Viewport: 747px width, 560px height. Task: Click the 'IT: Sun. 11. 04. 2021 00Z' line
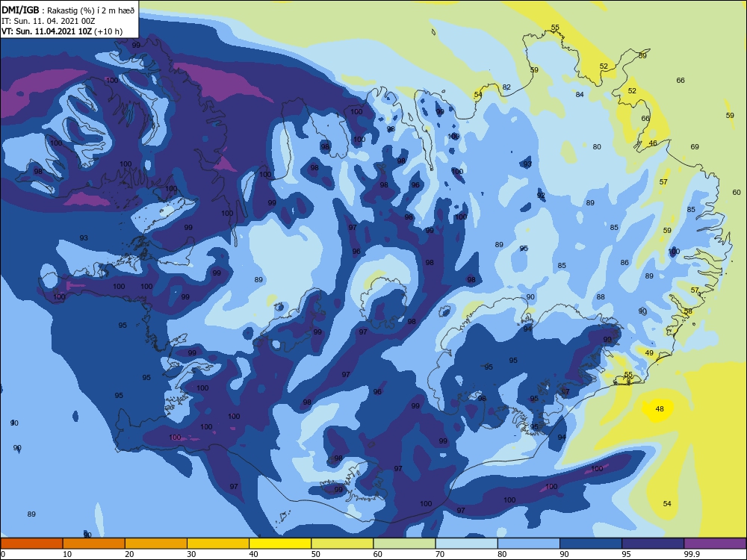click(49, 21)
